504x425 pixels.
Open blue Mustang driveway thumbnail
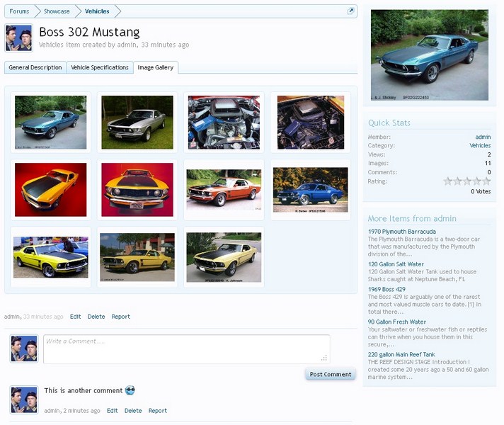50,123
